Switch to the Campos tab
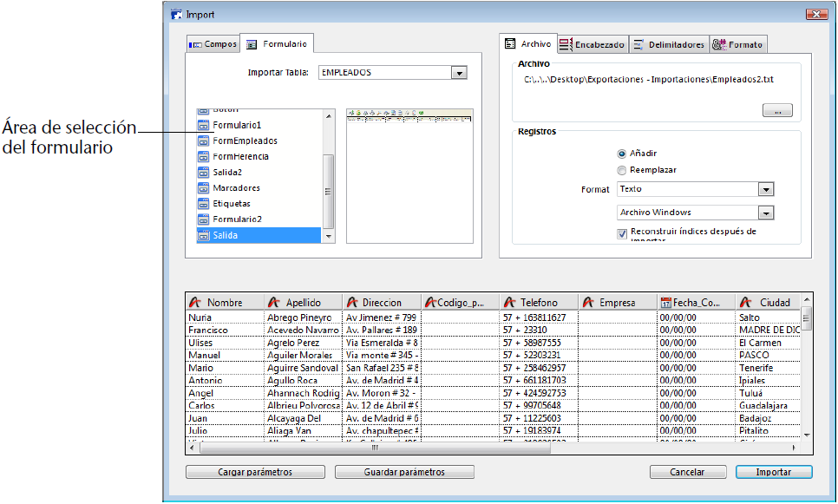Viewport: 838px width, 504px height. pyautogui.click(x=213, y=44)
